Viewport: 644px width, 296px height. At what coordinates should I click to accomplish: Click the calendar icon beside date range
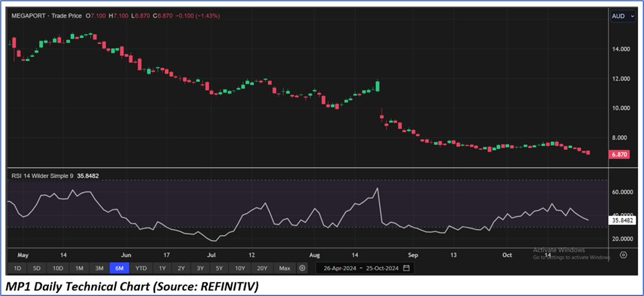pyautogui.click(x=406, y=268)
